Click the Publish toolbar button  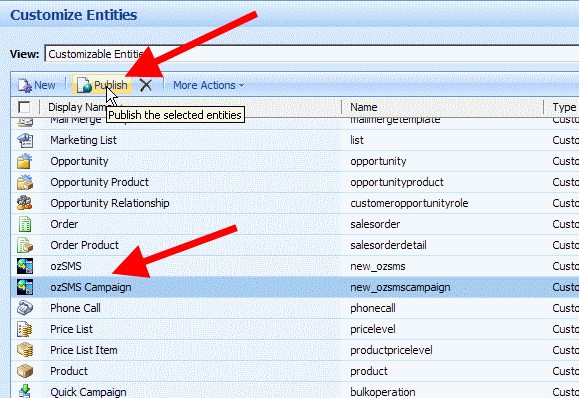[102, 85]
